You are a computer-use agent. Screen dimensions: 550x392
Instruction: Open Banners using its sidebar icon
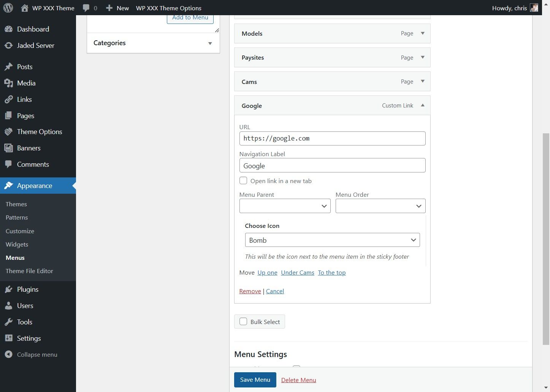point(9,148)
